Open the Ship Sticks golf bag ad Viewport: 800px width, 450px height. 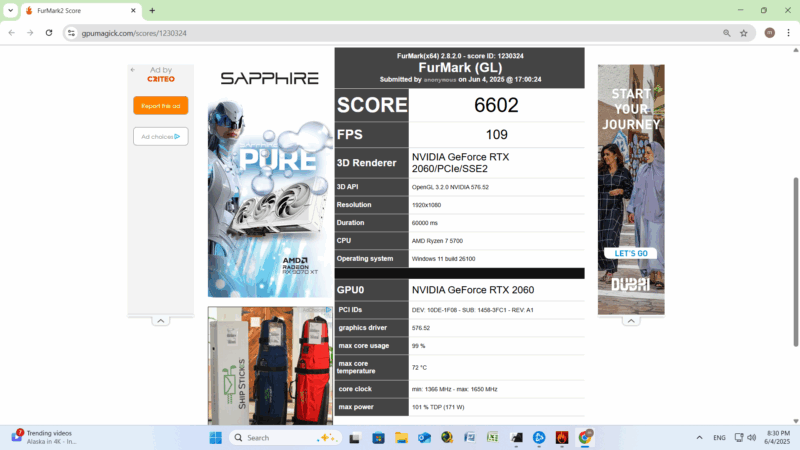pyautogui.click(x=270, y=365)
